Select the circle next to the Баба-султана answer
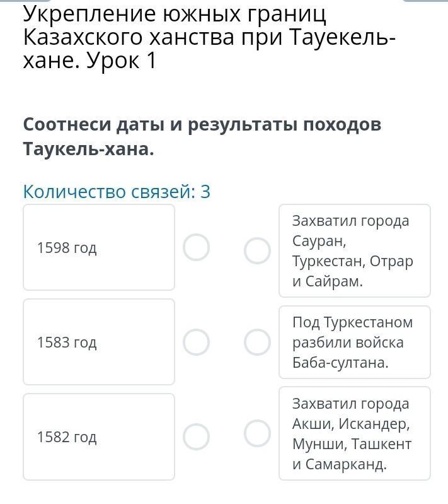Viewport: 448px width, 504px height. coord(257,342)
